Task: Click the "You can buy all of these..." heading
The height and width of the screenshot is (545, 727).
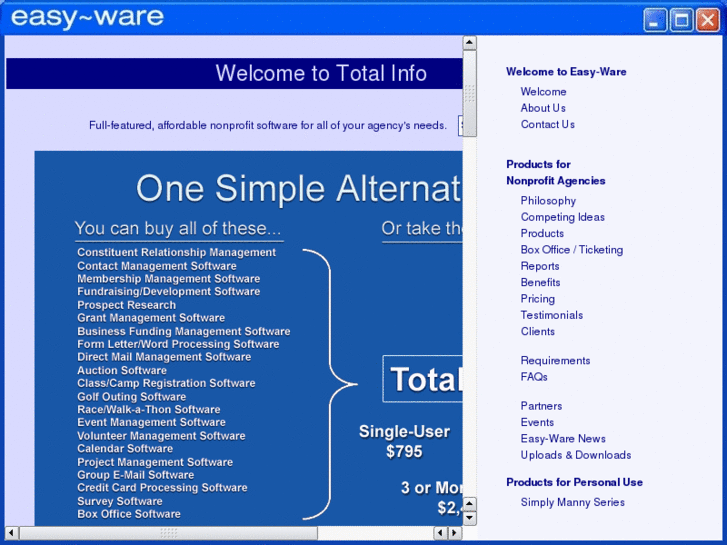Action: 178,229
